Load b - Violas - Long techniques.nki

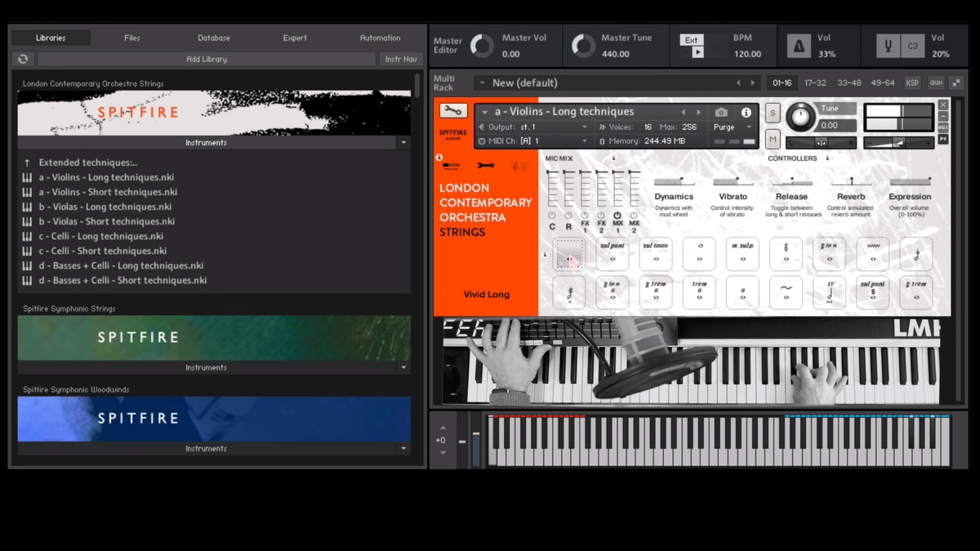(x=105, y=207)
